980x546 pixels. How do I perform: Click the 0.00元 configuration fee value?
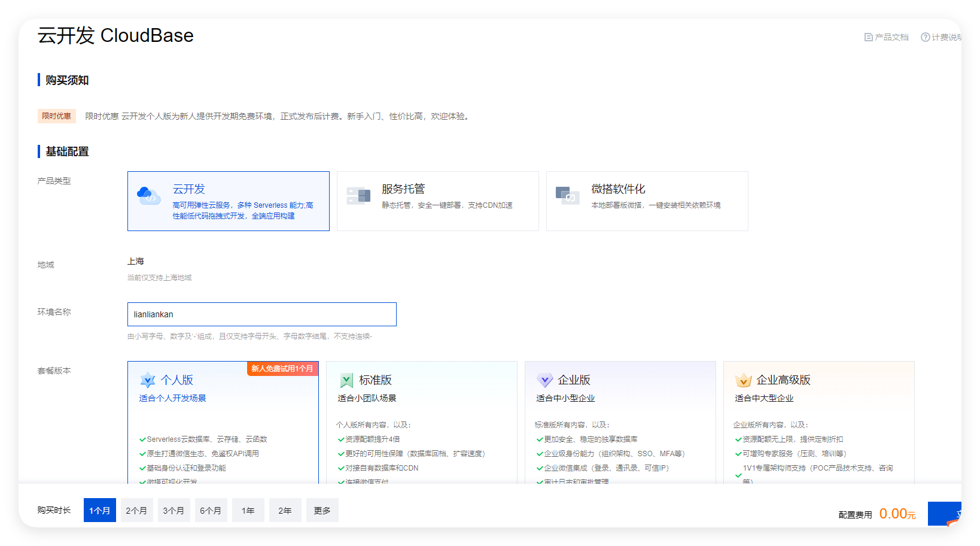[x=897, y=514]
